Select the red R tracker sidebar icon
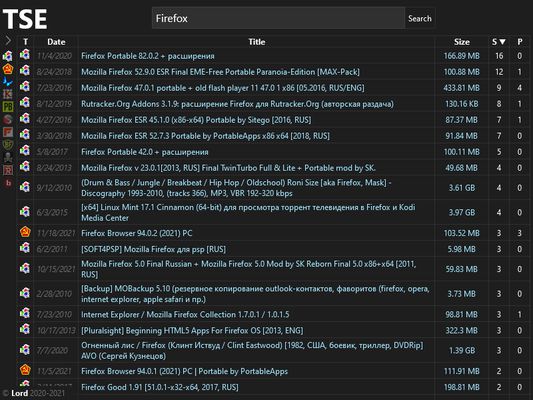533x400 pixels. point(8,170)
